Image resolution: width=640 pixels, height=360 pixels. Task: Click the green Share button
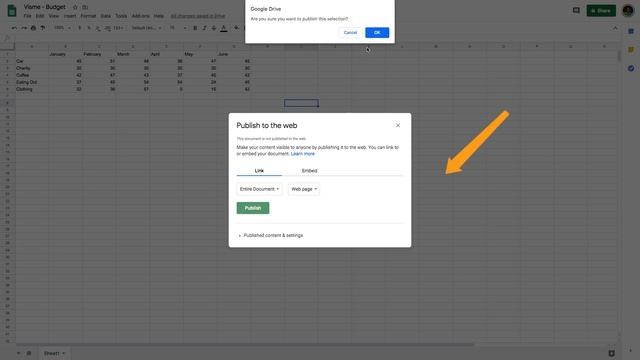[x=601, y=11]
